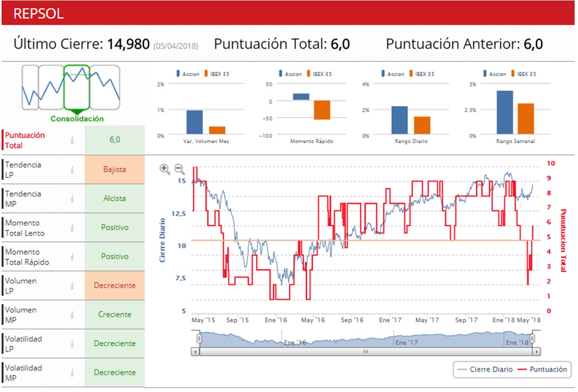The height and width of the screenshot is (392, 578).
Task: Click Positivo cell for Momento Total Lento
Action: [x=115, y=227]
